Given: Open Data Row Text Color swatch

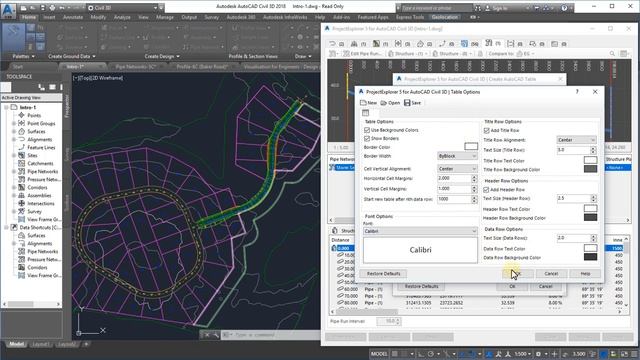Looking at the screenshot, I should click(x=591, y=248).
